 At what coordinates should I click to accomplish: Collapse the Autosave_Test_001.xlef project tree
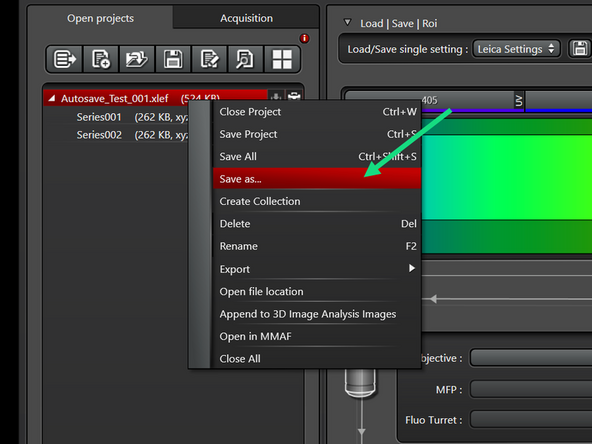52,99
